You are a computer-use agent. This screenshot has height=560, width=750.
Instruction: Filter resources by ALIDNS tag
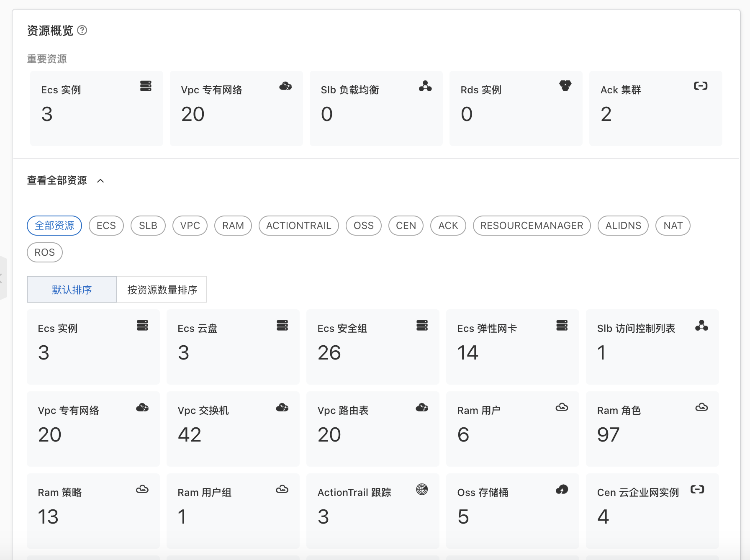coord(623,226)
